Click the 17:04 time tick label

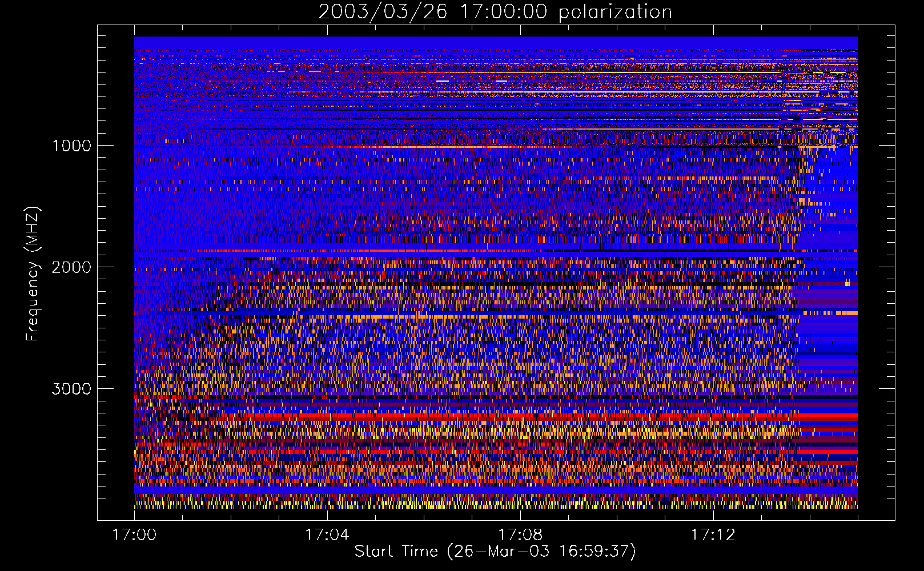(327, 535)
